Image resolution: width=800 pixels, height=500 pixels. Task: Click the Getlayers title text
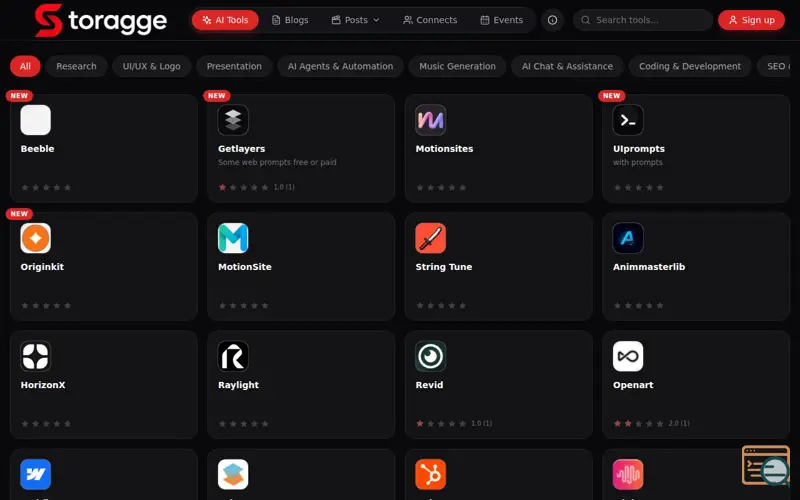pos(241,148)
